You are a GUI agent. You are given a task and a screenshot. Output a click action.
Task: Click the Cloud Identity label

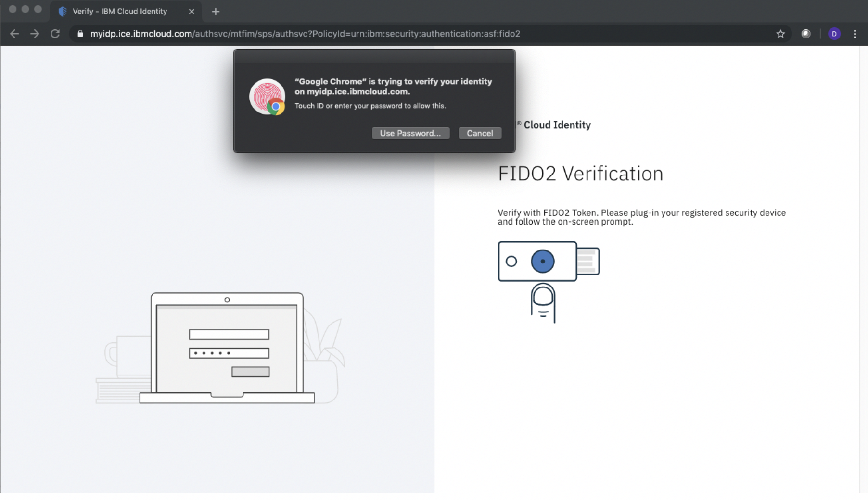(557, 125)
